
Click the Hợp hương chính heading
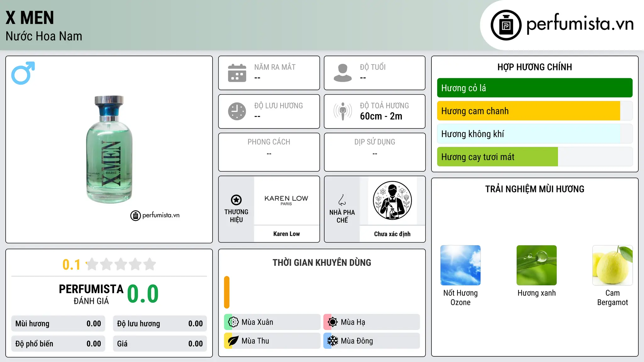tap(535, 67)
